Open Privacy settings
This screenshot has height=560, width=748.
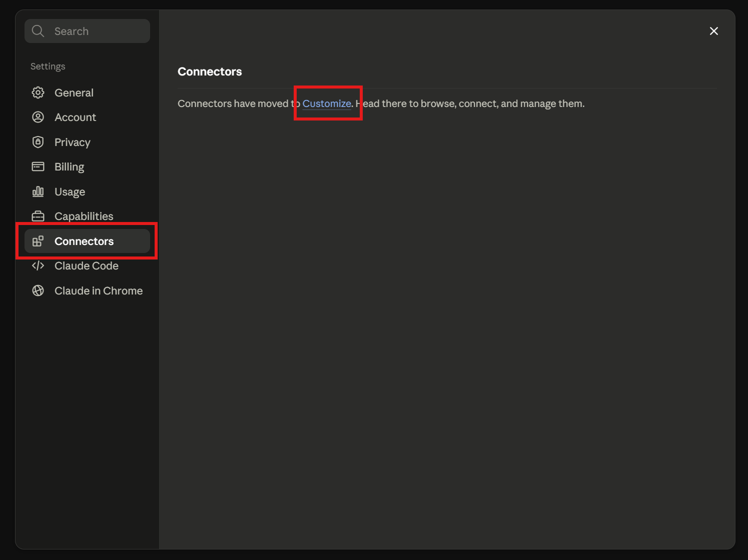pos(87,142)
